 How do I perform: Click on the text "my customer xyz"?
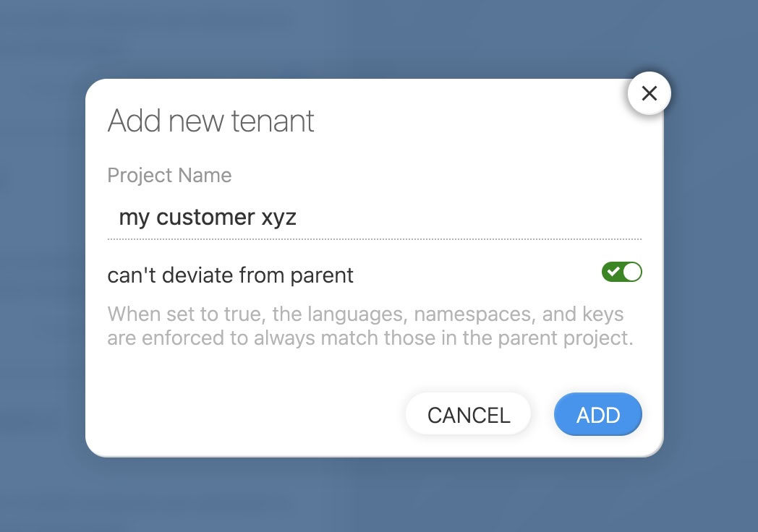click(x=208, y=218)
